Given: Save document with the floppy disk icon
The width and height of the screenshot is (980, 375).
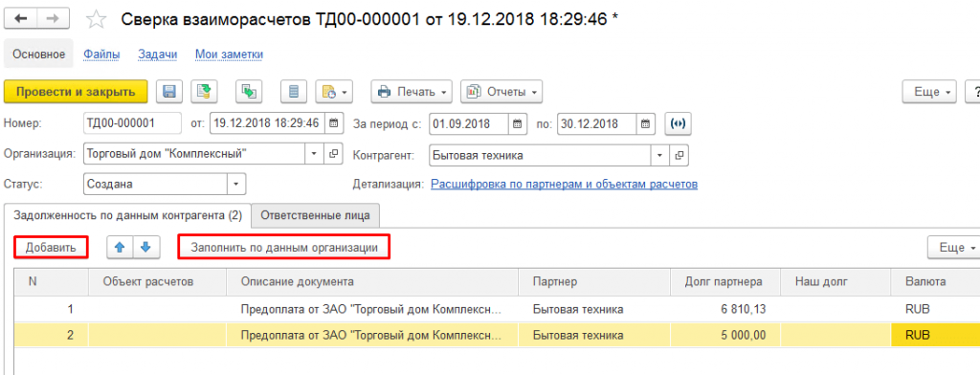Looking at the screenshot, I should [168, 92].
